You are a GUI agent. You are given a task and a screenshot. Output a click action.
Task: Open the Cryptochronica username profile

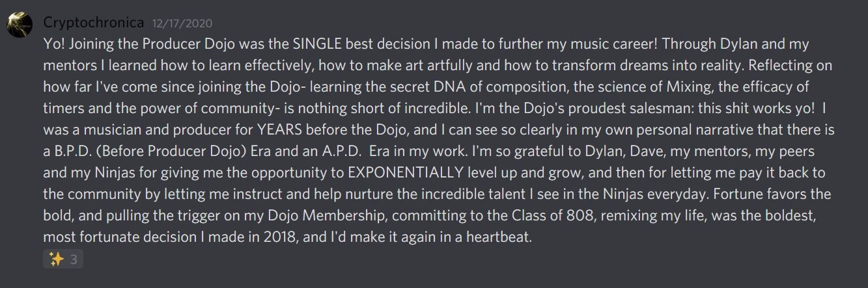(93, 23)
